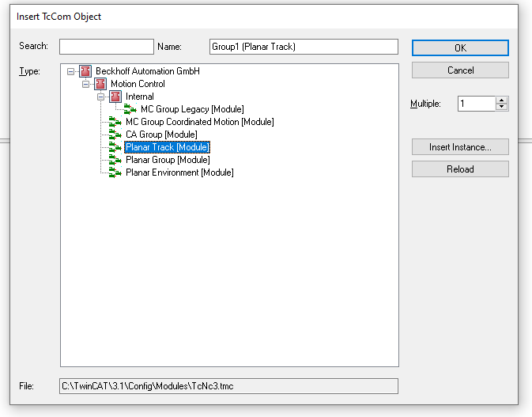The image size is (532, 417).
Task: Click the File: label
Action: click(26, 386)
